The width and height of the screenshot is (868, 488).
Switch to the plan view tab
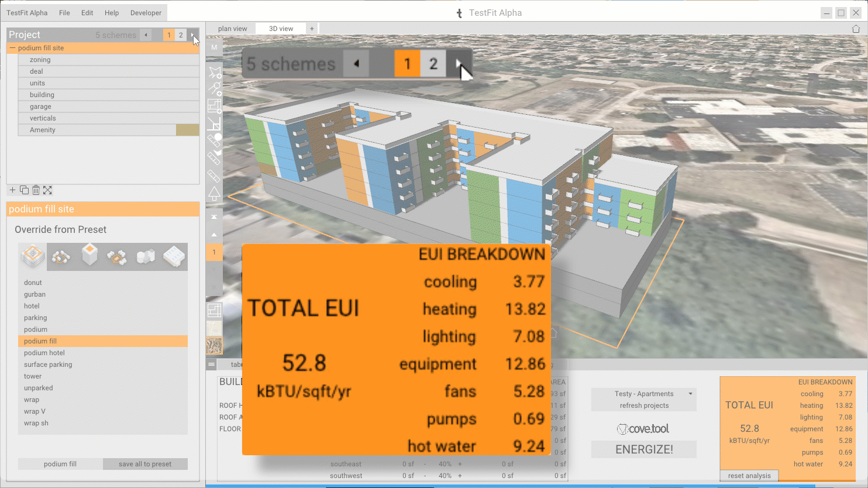coord(232,29)
